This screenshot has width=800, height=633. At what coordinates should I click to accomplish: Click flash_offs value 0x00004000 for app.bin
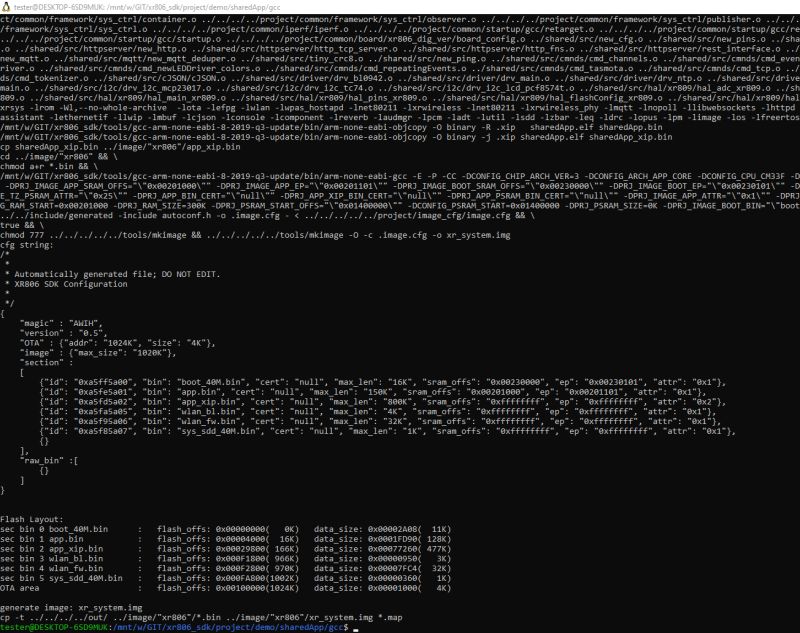point(240,539)
